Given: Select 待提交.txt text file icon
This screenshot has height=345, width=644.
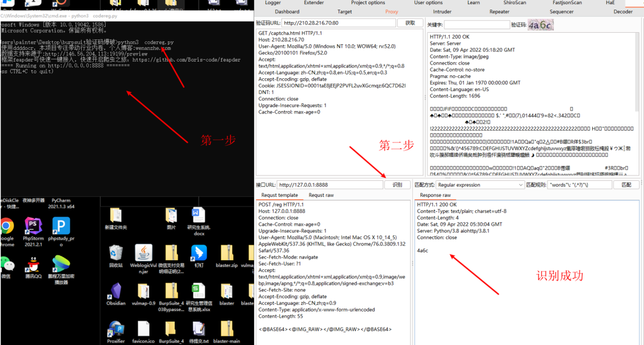Looking at the screenshot, I should click(x=199, y=328).
